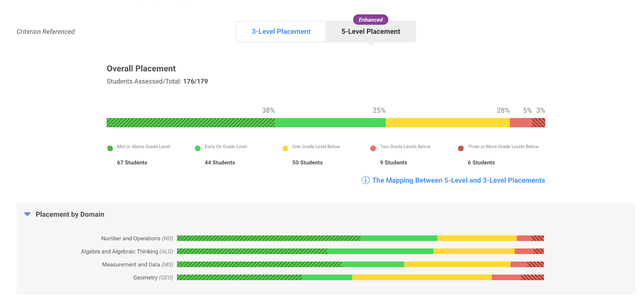Click the solid green 25% overall segment
The image size is (644, 299).
tap(330, 123)
